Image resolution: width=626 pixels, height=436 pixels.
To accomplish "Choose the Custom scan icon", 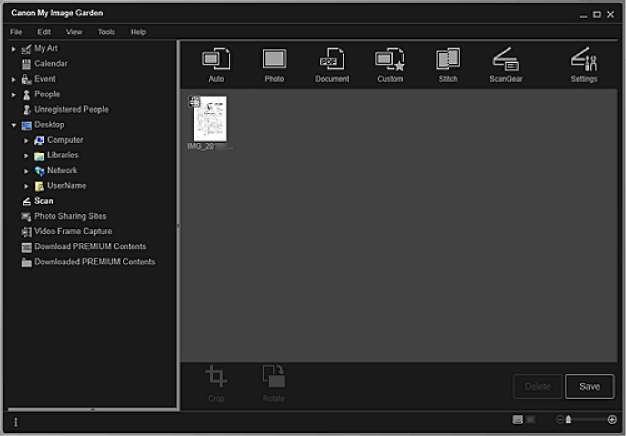I will point(390,61).
